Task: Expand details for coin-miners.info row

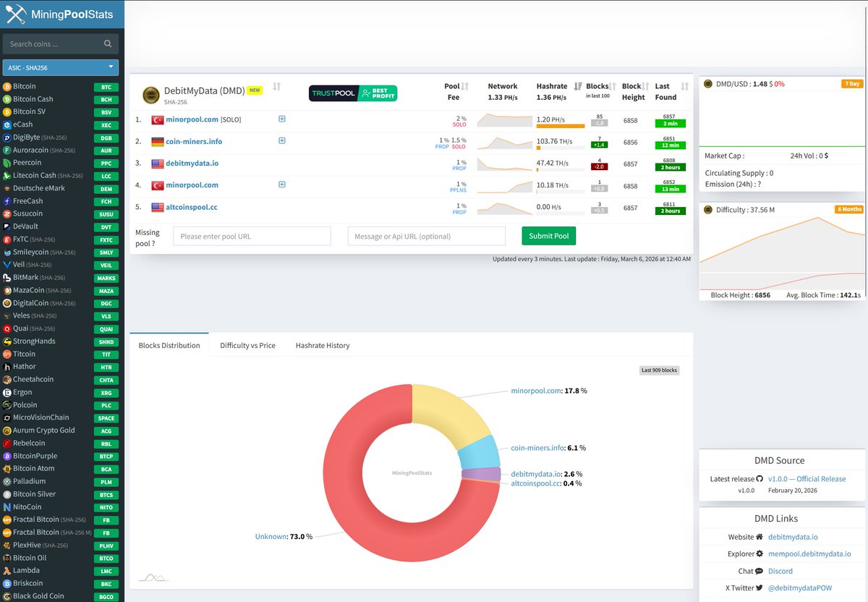Action: pyautogui.click(x=282, y=141)
